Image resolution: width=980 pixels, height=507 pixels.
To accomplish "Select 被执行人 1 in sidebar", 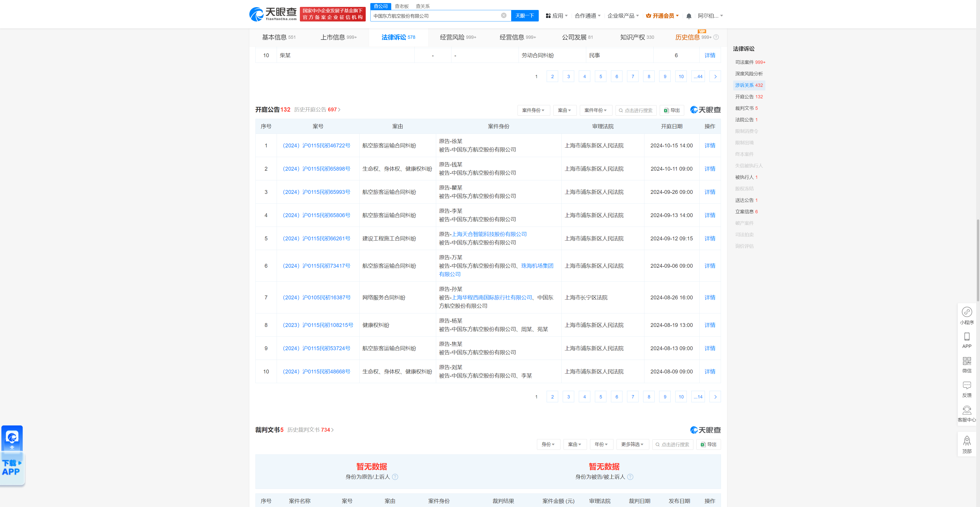I will (x=746, y=177).
